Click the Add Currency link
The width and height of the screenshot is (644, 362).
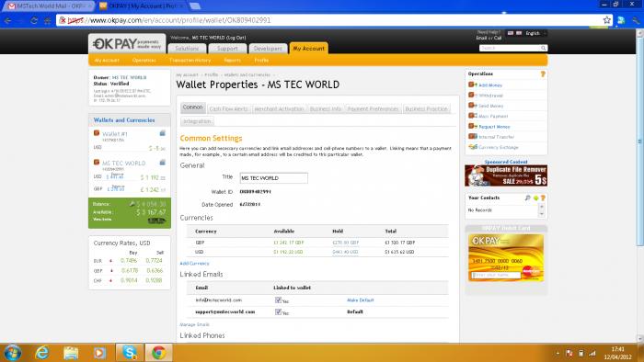click(x=194, y=263)
